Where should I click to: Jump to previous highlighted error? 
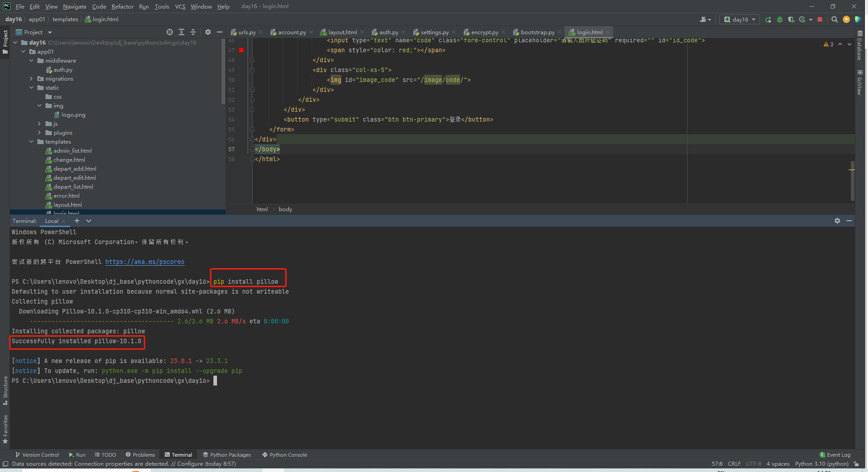(x=840, y=44)
